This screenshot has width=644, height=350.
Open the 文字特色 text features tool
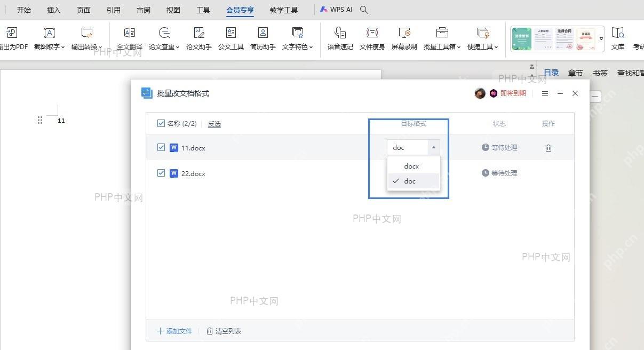click(x=298, y=38)
